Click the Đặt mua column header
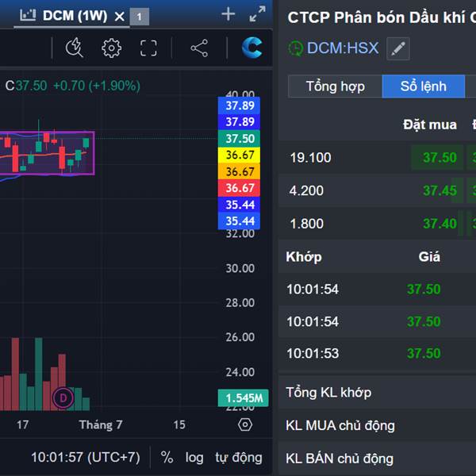476x476 pixels. (430, 125)
